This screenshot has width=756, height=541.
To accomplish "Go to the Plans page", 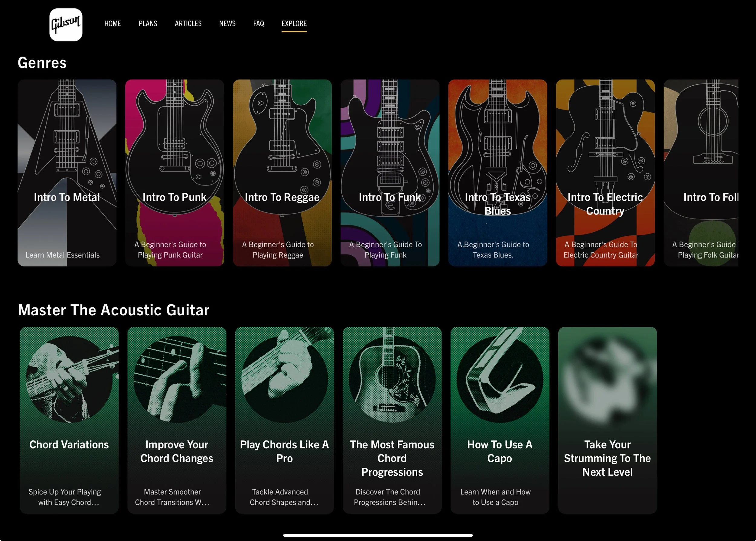I will (x=148, y=24).
